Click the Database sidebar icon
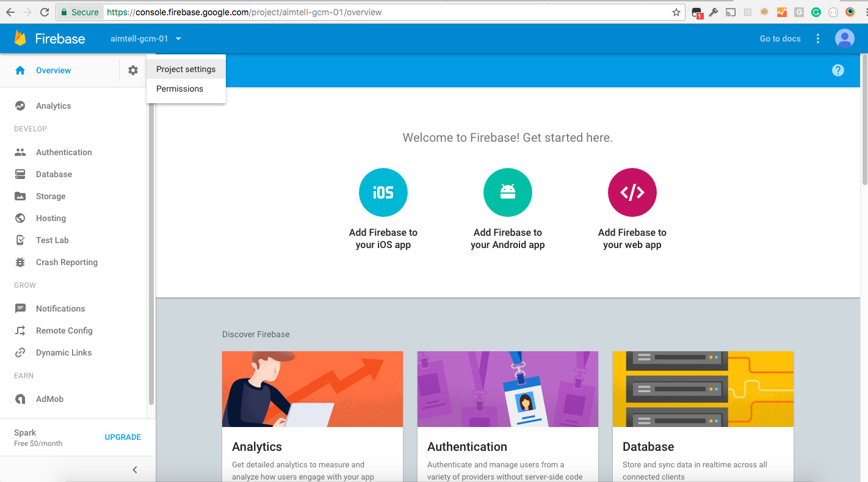Image resolution: width=868 pixels, height=482 pixels. point(20,174)
